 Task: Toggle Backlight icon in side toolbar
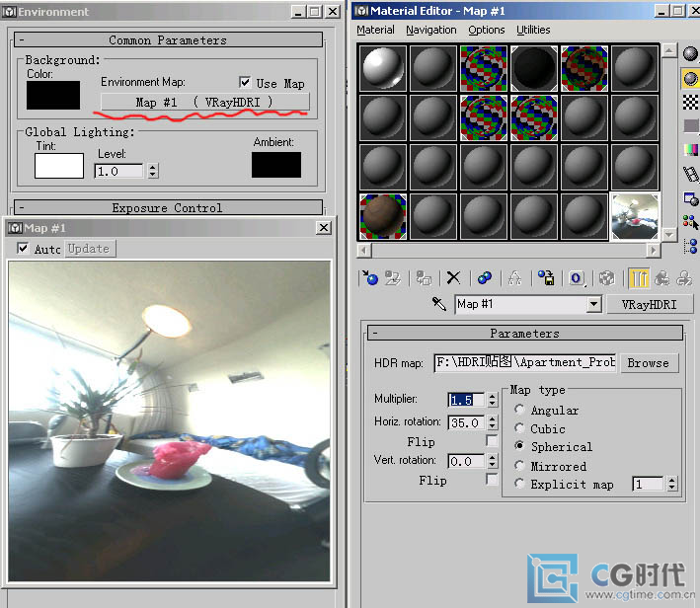690,79
